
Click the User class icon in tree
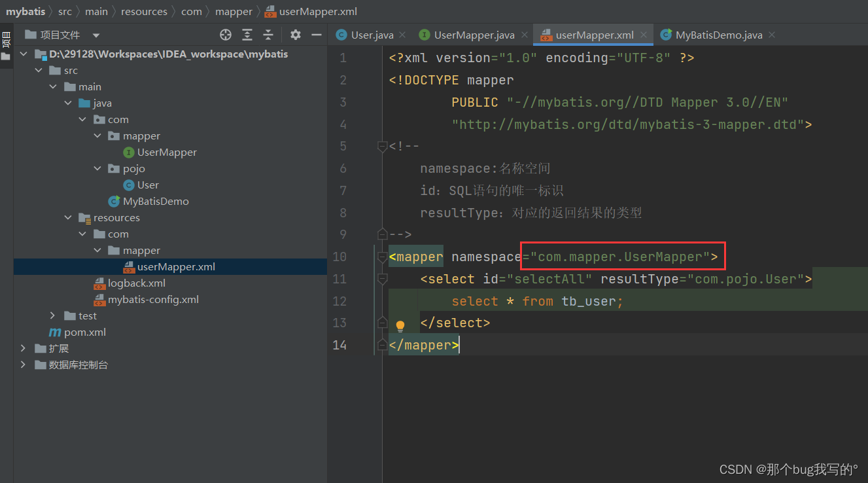coord(129,185)
